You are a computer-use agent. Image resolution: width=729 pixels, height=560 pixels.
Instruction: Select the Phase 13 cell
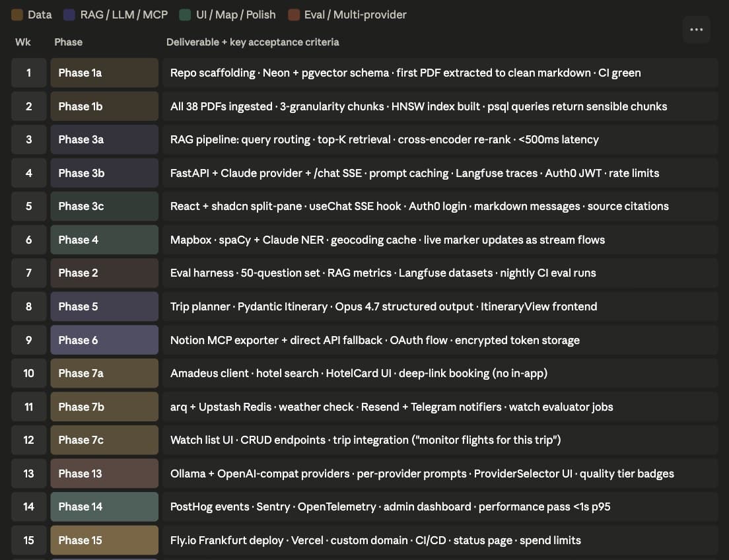[x=104, y=473]
